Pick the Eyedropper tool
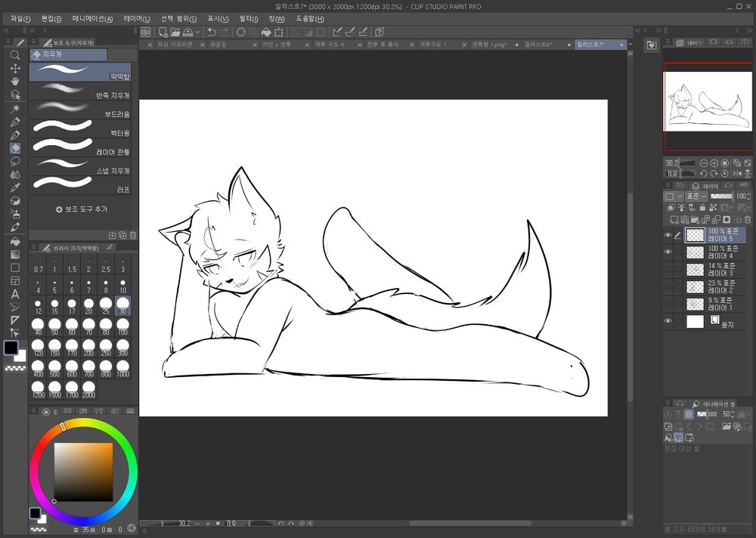This screenshot has width=756, height=538. (x=15, y=187)
